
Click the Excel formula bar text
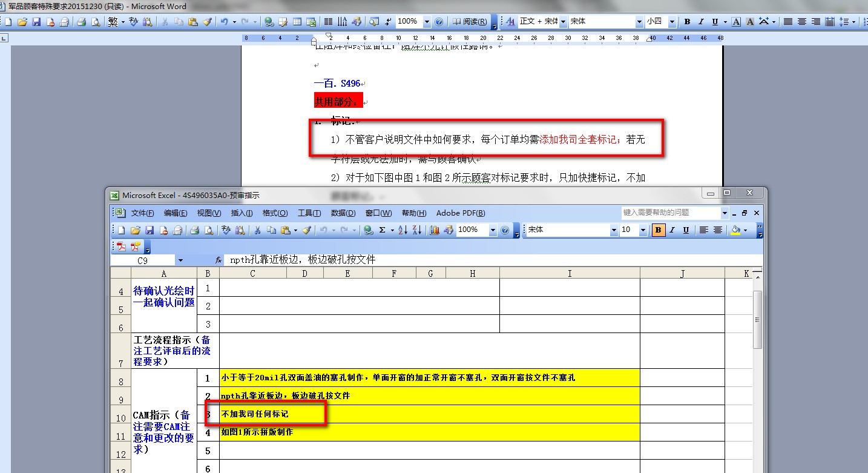click(303, 260)
